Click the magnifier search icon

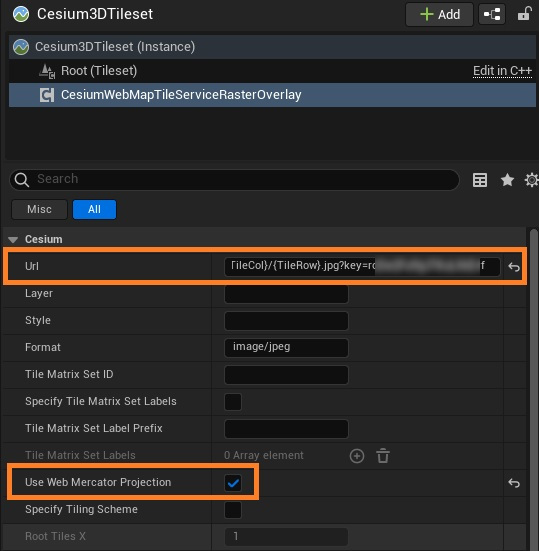coord(22,180)
